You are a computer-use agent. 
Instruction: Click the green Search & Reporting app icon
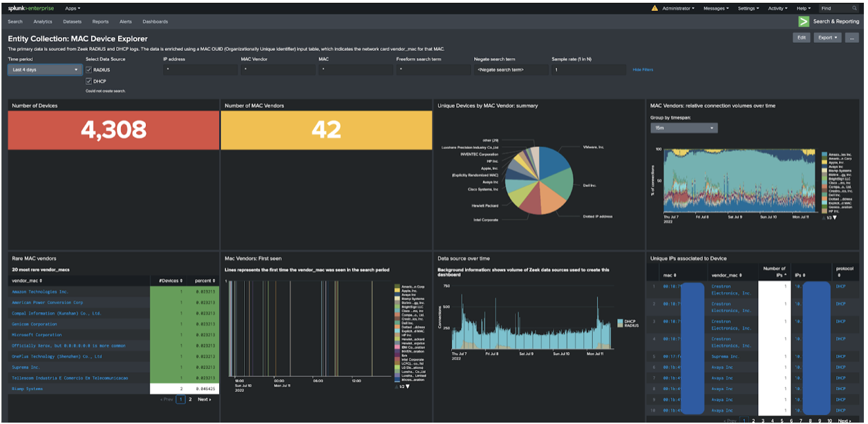pyautogui.click(x=804, y=21)
